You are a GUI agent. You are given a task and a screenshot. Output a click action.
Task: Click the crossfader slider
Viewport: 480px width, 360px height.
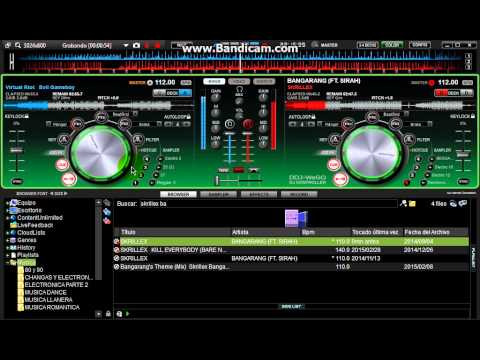(218, 181)
